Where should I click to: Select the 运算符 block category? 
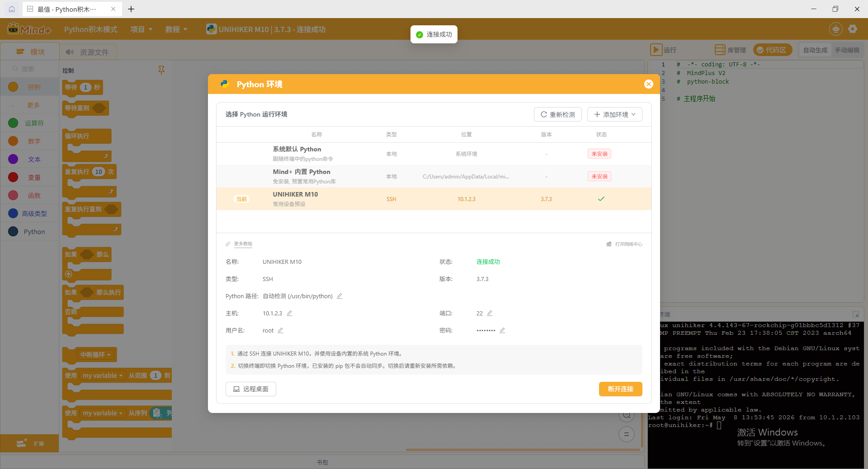click(29, 123)
